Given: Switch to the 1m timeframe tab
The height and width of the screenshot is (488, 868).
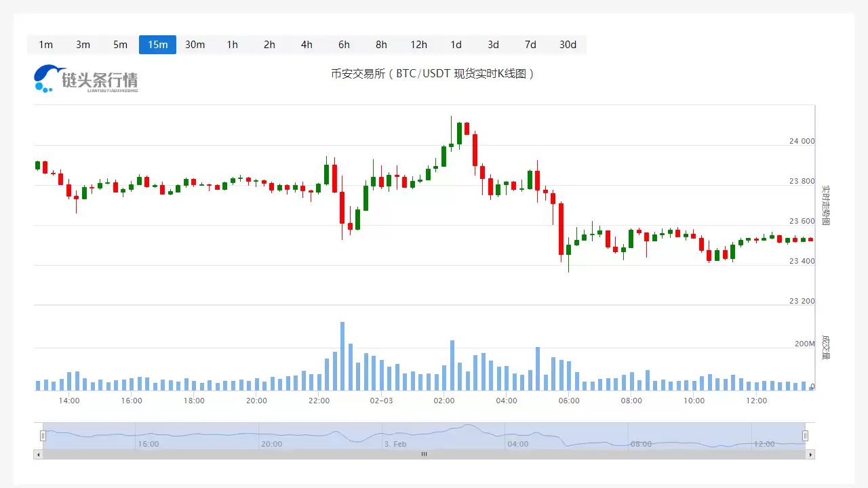Looking at the screenshot, I should (x=45, y=45).
